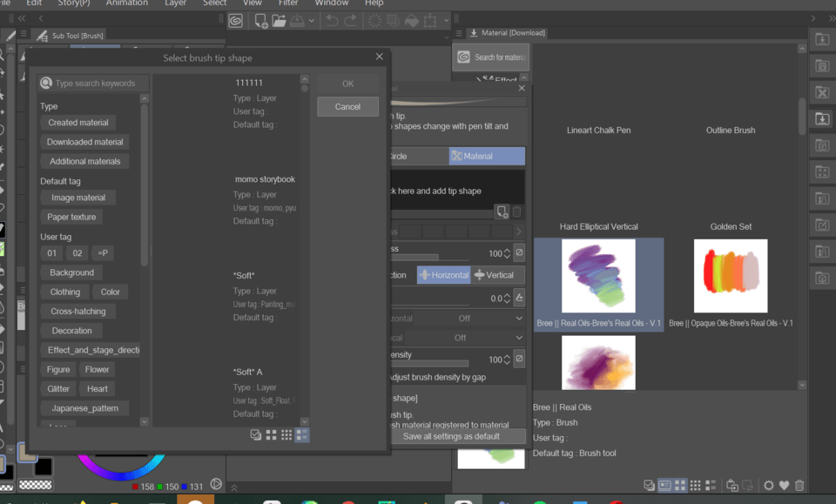The image size is (836, 504).
Task: Open the Window menu
Action: 331,3
